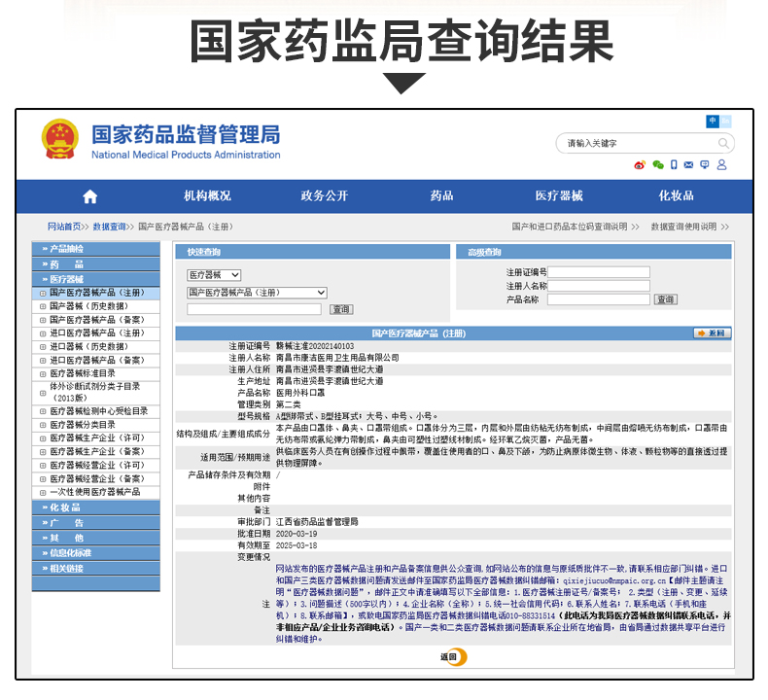The image size is (768, 700).
Task: Expand the 药品 sidebar section
Action: click(96, 264)
